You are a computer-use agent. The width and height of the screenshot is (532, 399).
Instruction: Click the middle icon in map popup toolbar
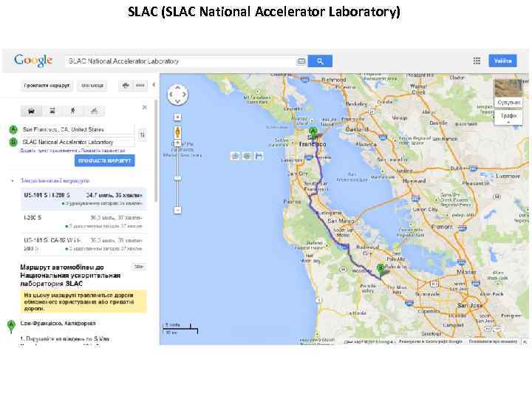pos(247,156)
